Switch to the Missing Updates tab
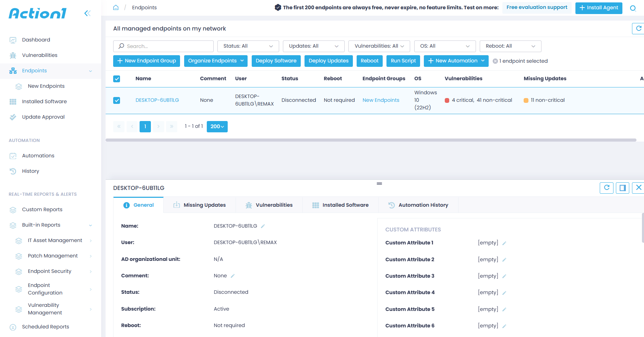The height and width of the screenshot is (337, 644). [200, 205]
